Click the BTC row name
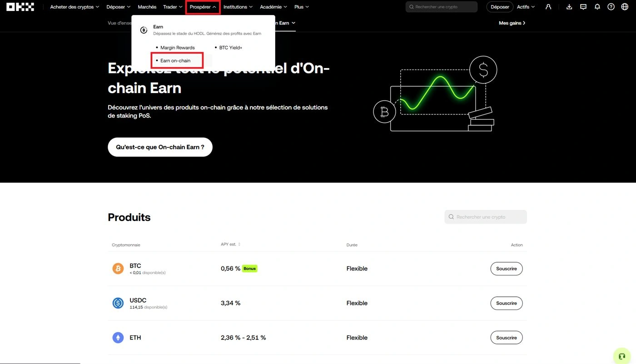Image resolution: width=636 pixels, height=364 pixels. click(135, 266)
